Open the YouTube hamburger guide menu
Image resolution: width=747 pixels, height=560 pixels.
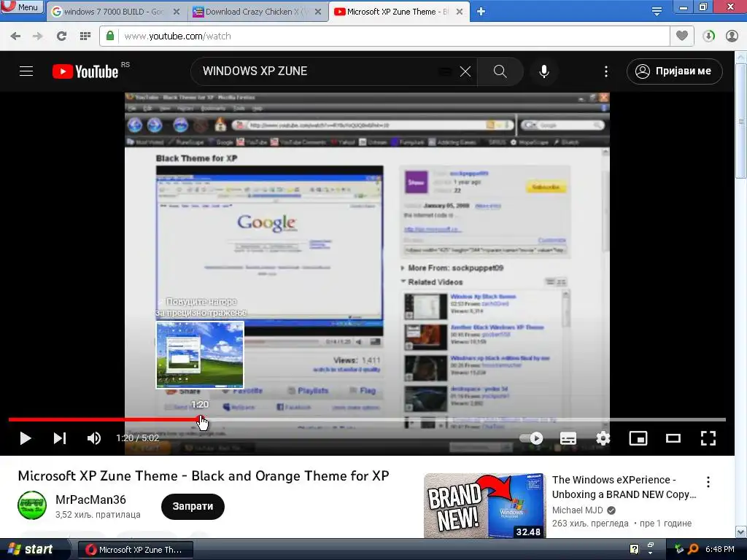[26, 71]
